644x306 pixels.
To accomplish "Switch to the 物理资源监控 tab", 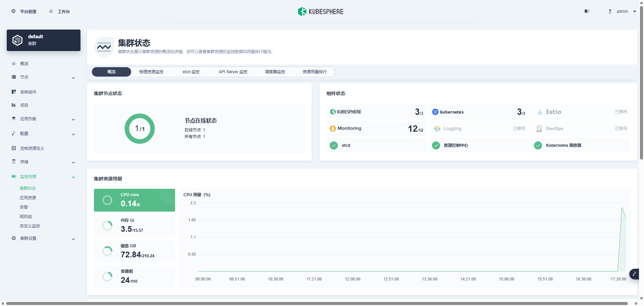I will pyautogui.click(x=151, y=72).
